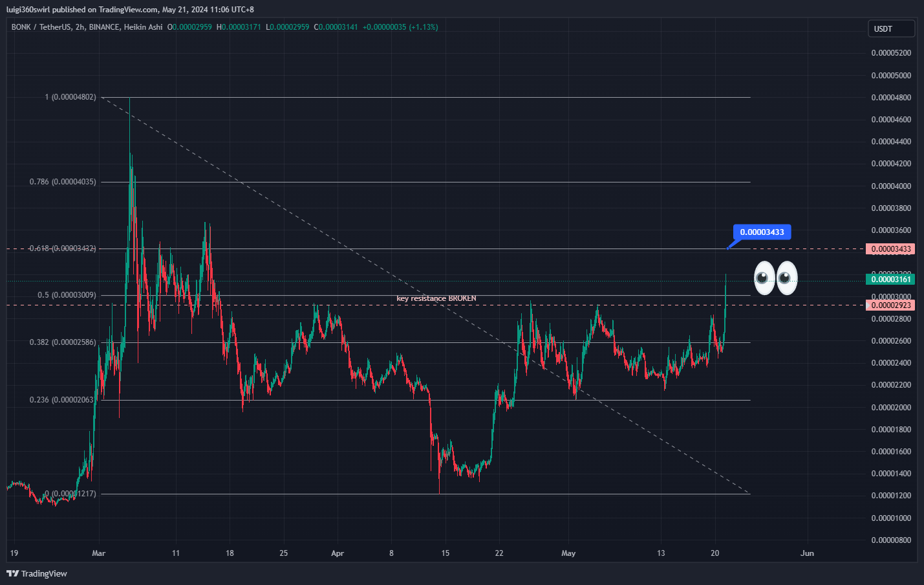924x585 pixels.
Task: Click the 0.00004000 price scale value
Action: [x=891, y=186]
